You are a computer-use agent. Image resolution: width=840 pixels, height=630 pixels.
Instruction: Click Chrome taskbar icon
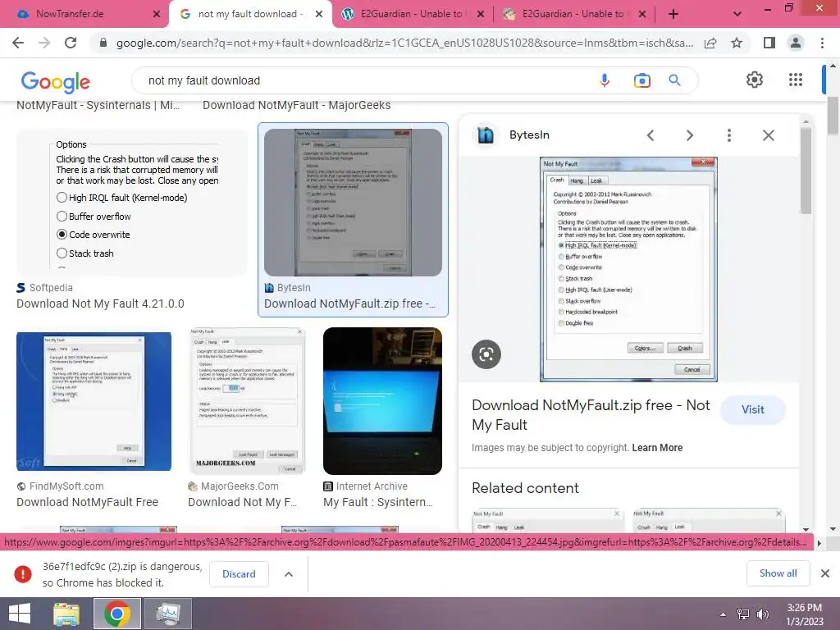click(117, 614)
